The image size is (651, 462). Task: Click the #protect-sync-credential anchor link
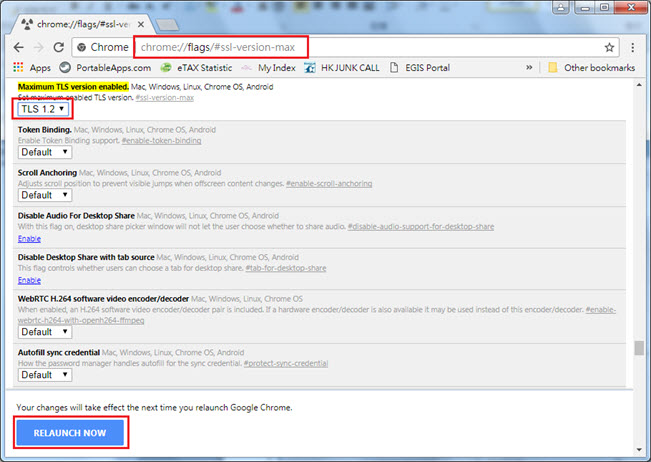pos(286,364)
